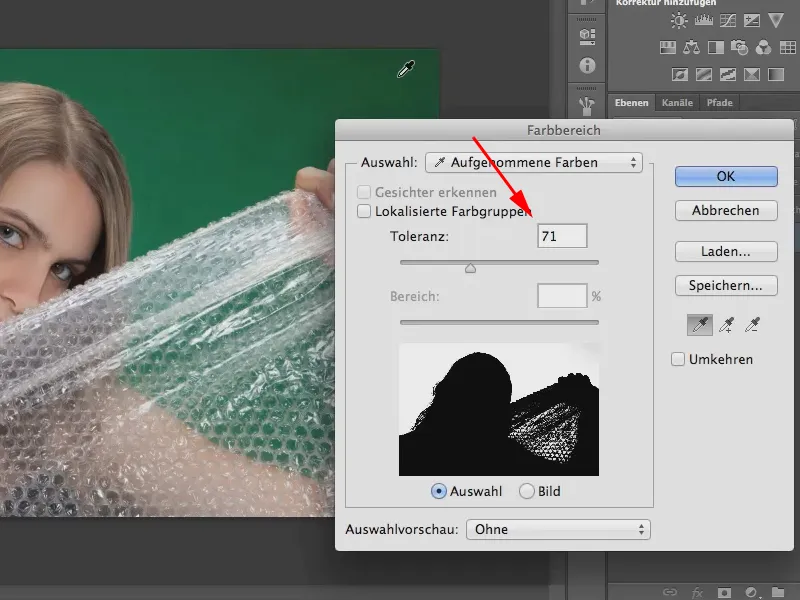800x600 pixels.
Task: Add a Levels histogram adjustment
Action: [x=704, y=20]
